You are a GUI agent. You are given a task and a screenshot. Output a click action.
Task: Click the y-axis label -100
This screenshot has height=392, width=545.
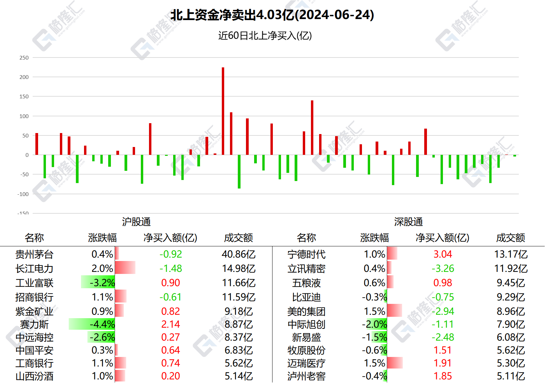coord(23,194)
